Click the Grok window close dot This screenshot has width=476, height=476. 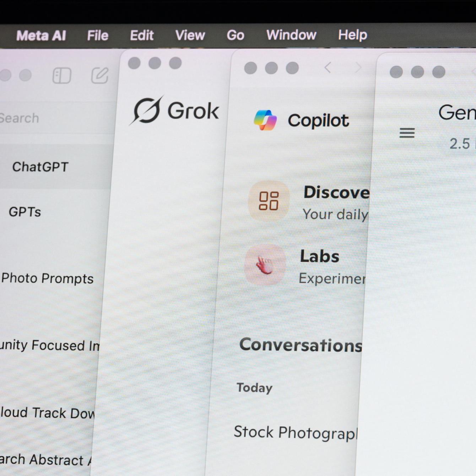point(134,63)
